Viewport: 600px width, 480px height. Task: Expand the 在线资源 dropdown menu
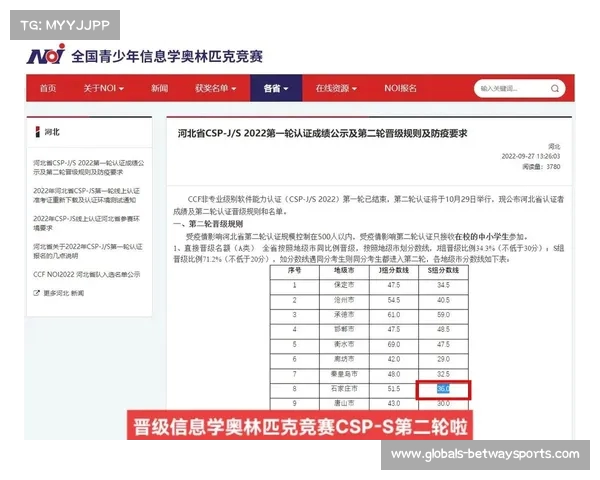coord(336,88)
